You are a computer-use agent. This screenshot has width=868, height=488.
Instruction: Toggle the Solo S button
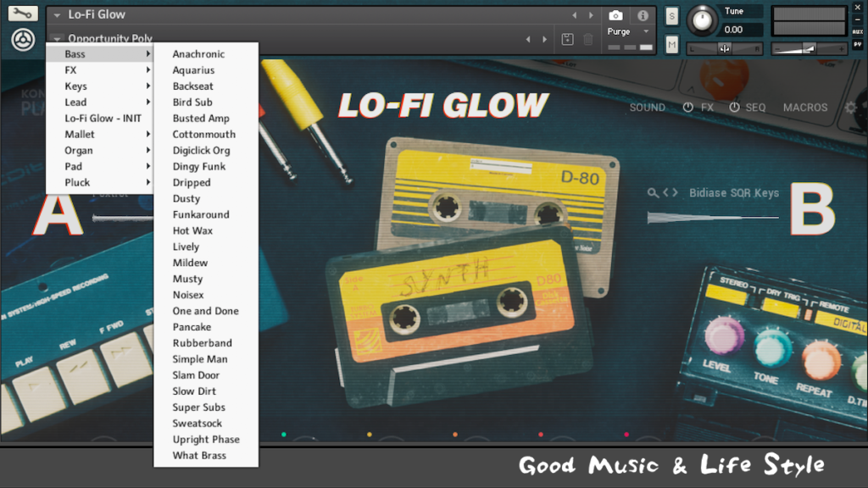coord(671,16)
